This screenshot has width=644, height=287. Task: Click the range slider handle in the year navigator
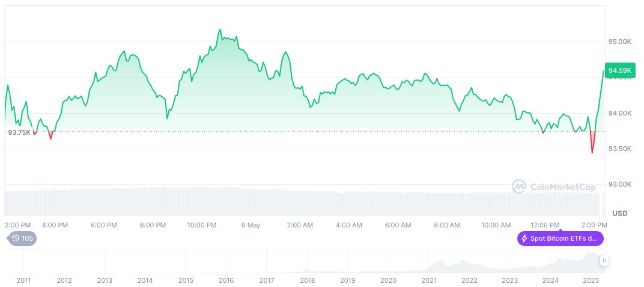point(604,261)
